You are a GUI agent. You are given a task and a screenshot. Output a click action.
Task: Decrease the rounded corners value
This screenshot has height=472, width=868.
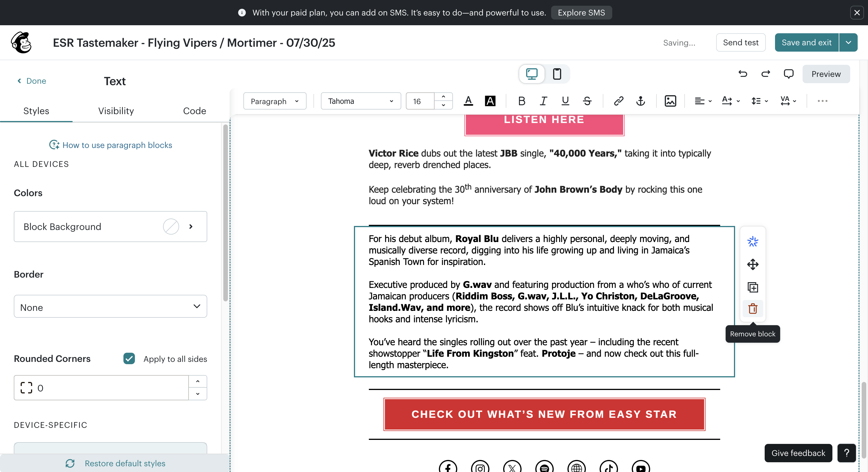(x=197, y=393)
